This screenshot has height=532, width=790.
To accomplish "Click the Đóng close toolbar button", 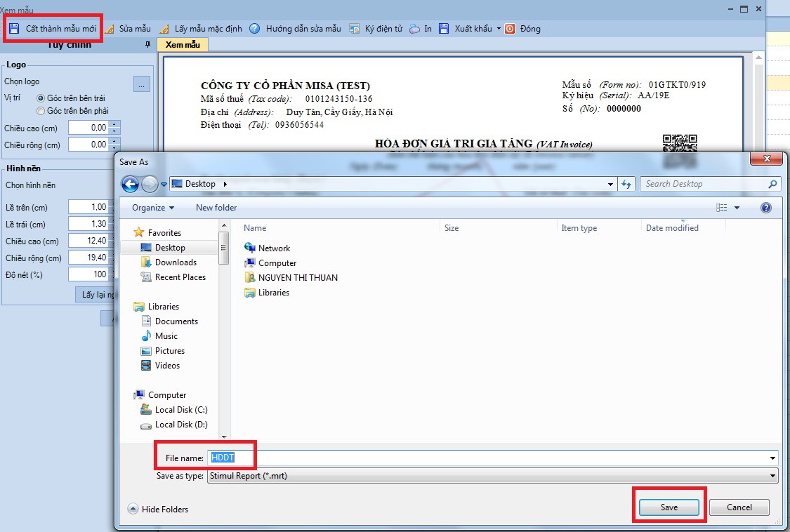I will click(523, 29).
